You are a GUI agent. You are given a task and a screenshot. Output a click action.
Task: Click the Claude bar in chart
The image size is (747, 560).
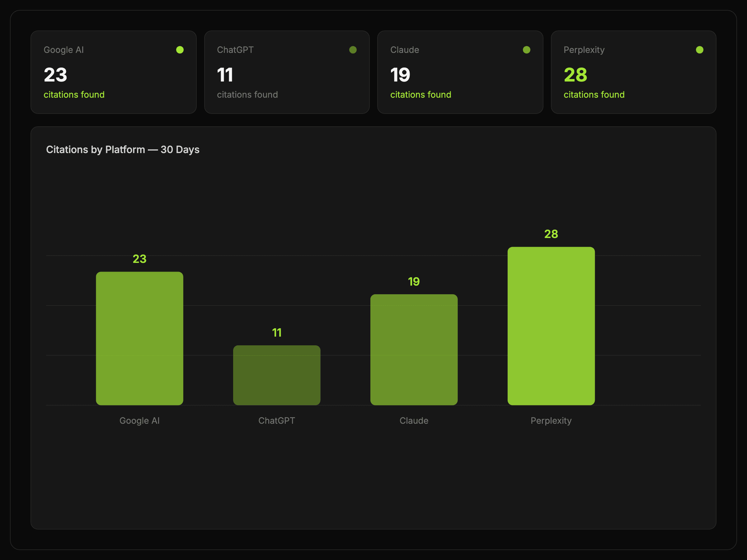[414, 350]
